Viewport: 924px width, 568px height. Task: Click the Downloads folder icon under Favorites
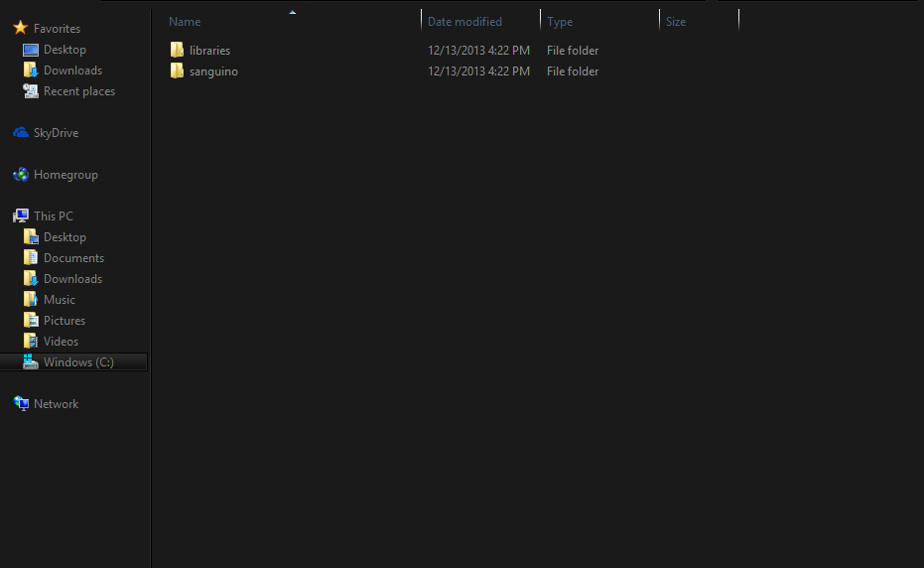tap(31, 71)
